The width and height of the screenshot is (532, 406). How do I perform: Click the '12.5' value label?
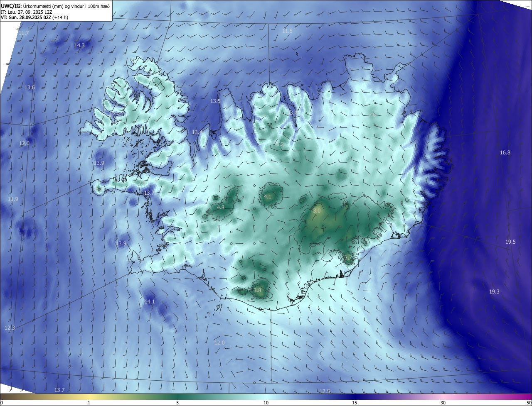click(x=325, y=391)
